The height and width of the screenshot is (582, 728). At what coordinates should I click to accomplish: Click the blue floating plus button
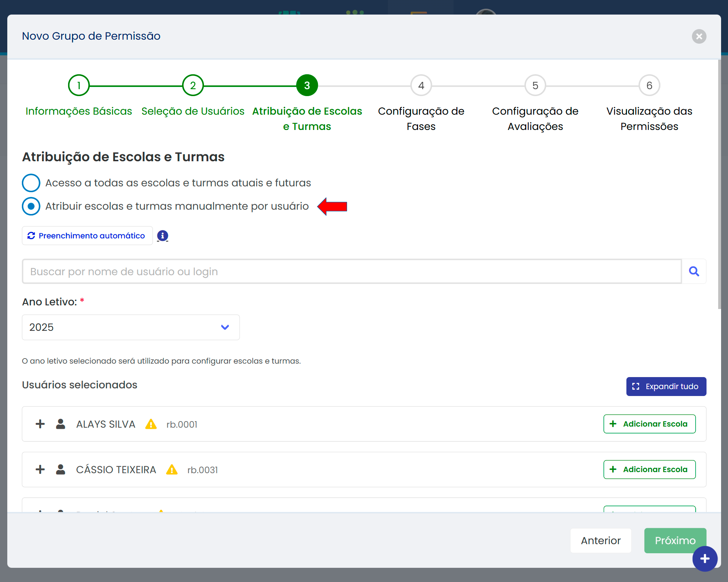tap(705, 558)
